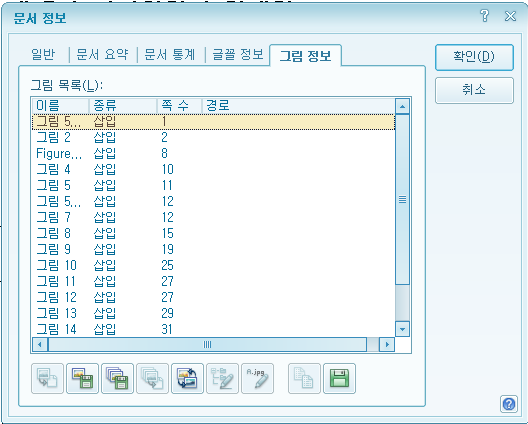Image resolution: width=528 pixels, height=424 pixels.
Task: Click the dimmed copy list documents icon
Action: pos(304,378)
